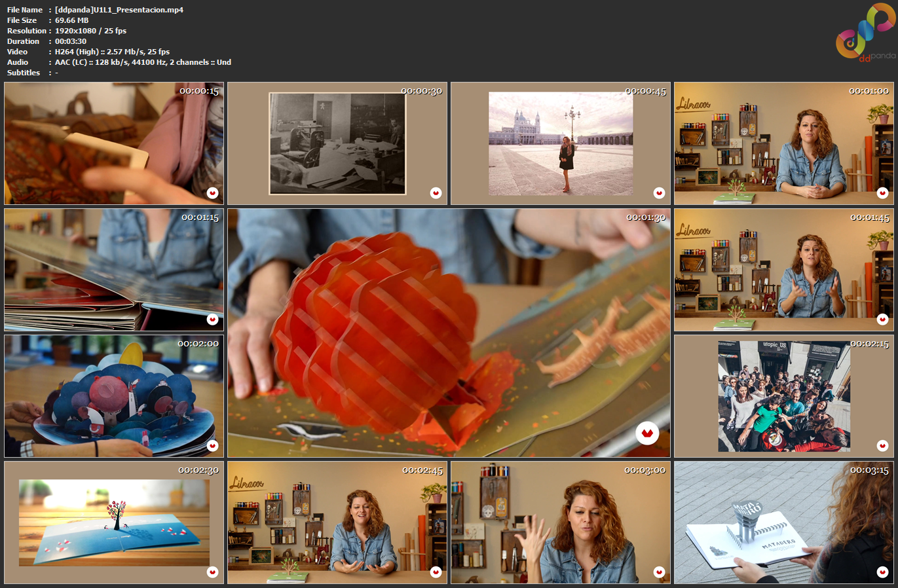Screen dimensions: 898x588
Task: Click the 00:02:45 timestamp
Action: 422,470
